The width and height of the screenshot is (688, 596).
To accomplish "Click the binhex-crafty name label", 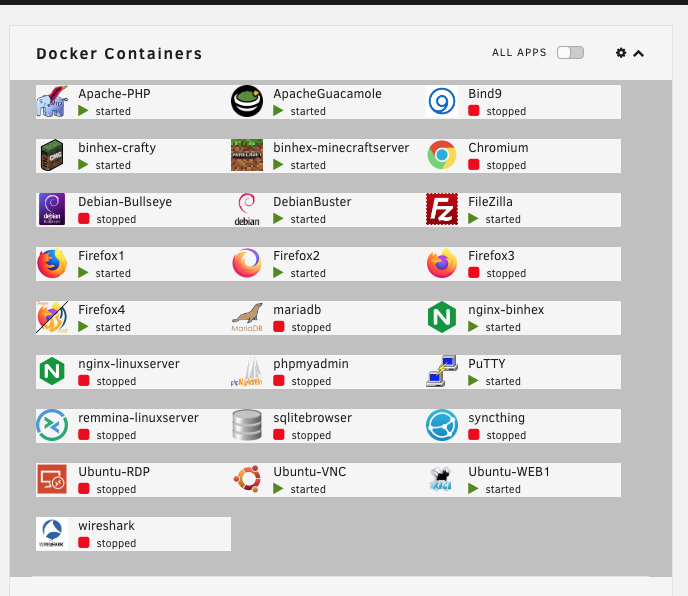I will [117, 148].
